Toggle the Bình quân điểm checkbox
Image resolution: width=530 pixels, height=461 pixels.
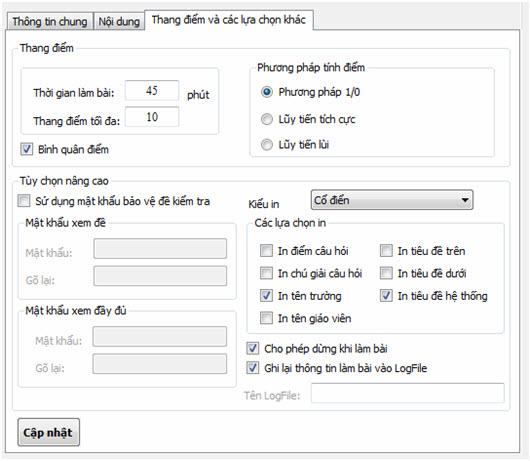27,149
